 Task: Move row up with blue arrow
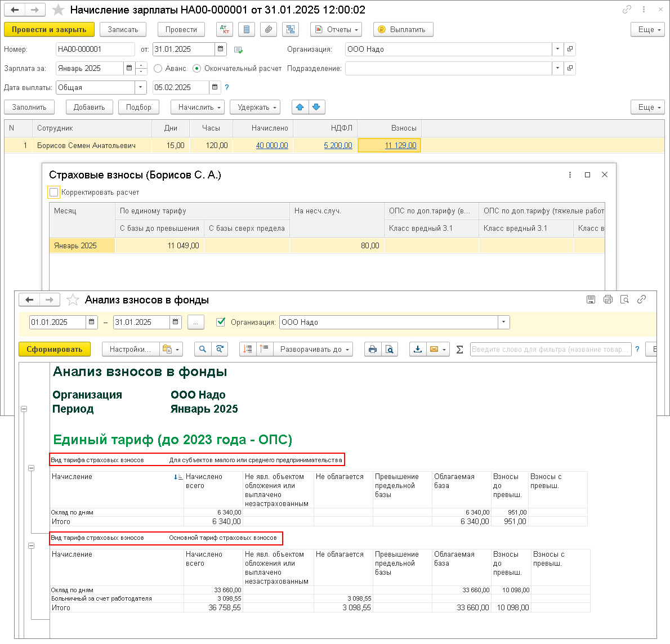(300, 107)
